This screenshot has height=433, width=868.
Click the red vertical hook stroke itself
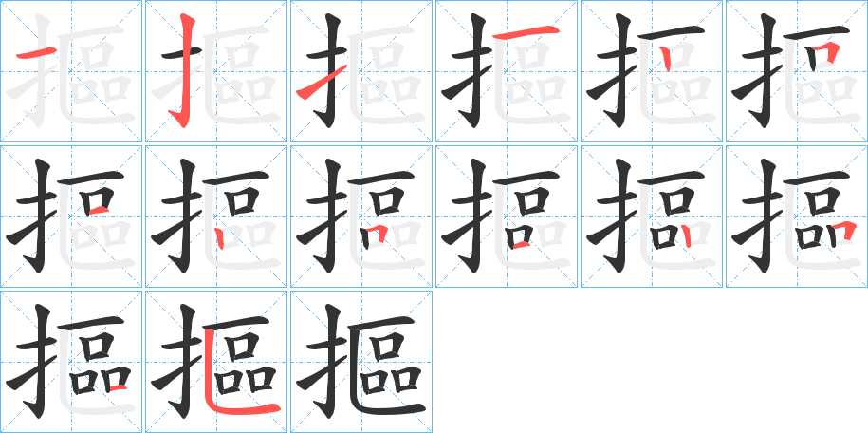point(185,71)
